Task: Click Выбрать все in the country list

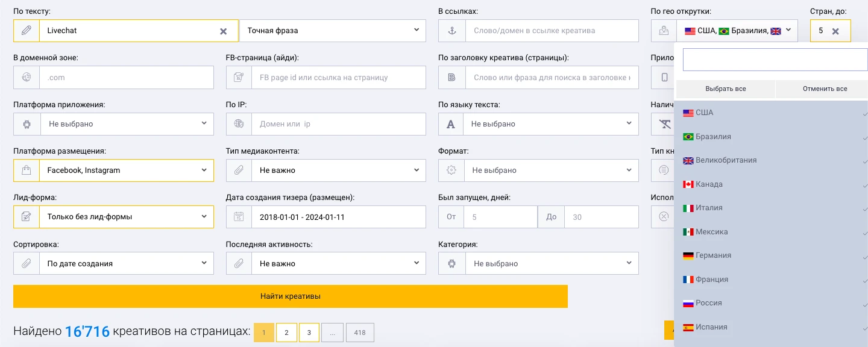Action: coord(726,89)
